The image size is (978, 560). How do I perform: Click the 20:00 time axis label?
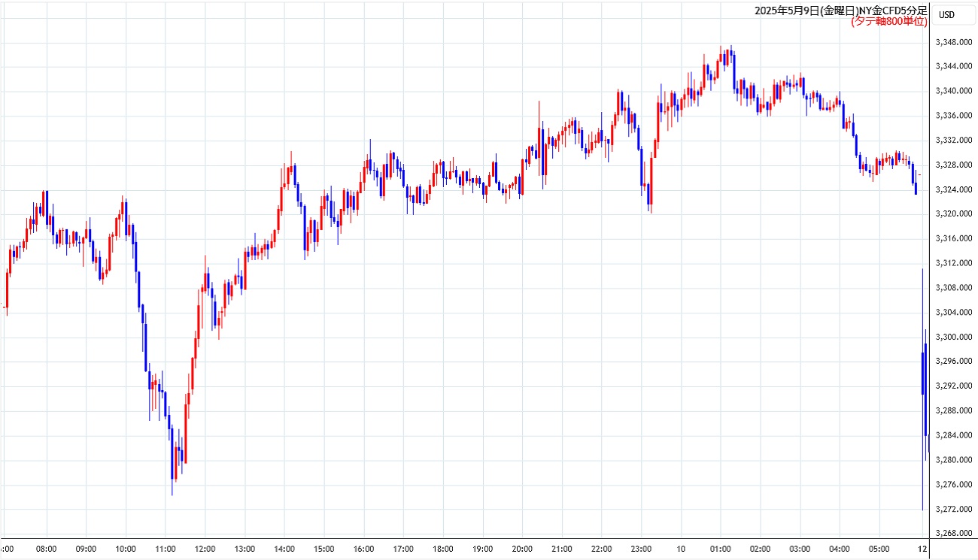pyautogui.click(x=522, y=549)
